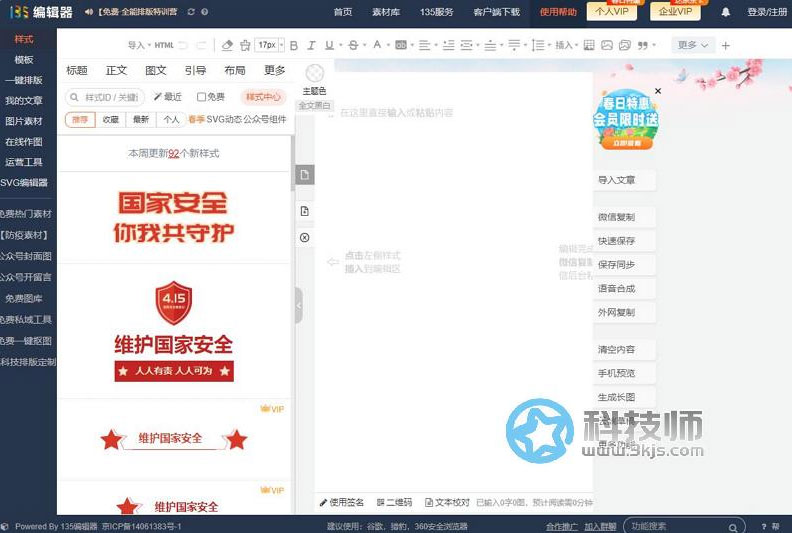Click the refresh icon beside announcement
792x533 pixels.
pyautogui.click(x=191, y=12)
